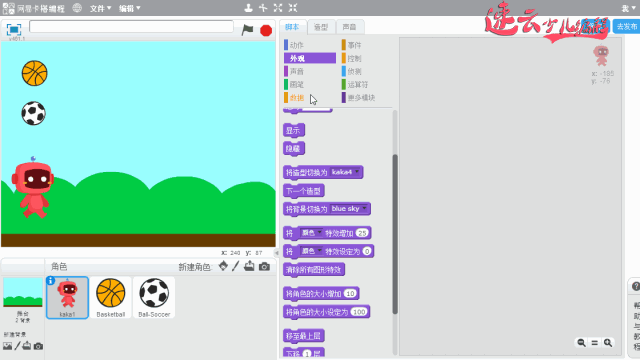Take new sprite photo with camera icon

(264, 267)
